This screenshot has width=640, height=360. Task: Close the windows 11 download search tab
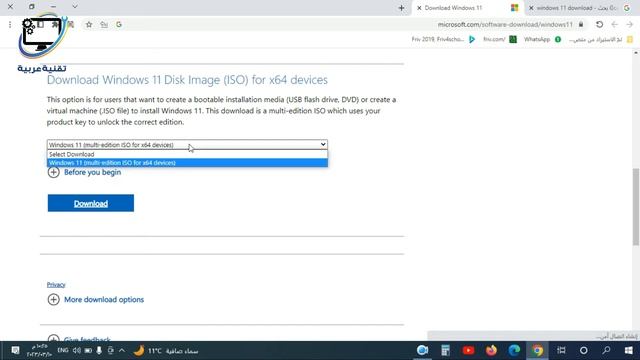(x=531, y=8)
